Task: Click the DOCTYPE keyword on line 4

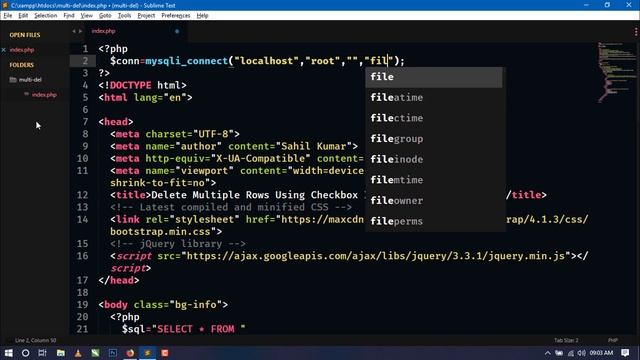Action: (x=131, y=85)
